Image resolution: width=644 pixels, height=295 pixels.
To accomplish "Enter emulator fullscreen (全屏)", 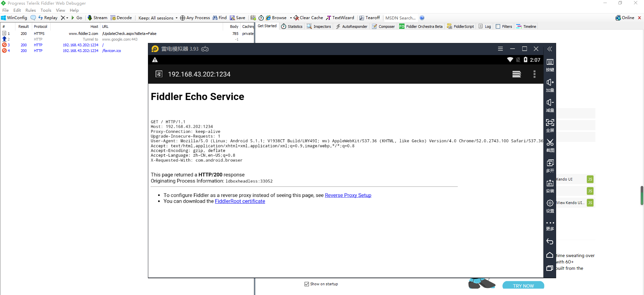I will coord(550,126).
